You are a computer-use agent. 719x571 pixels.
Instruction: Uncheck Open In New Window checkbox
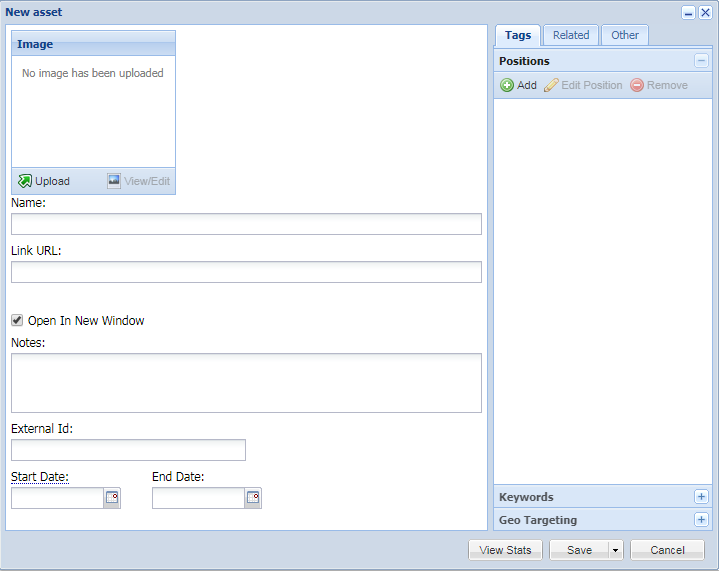pos(17,320)
